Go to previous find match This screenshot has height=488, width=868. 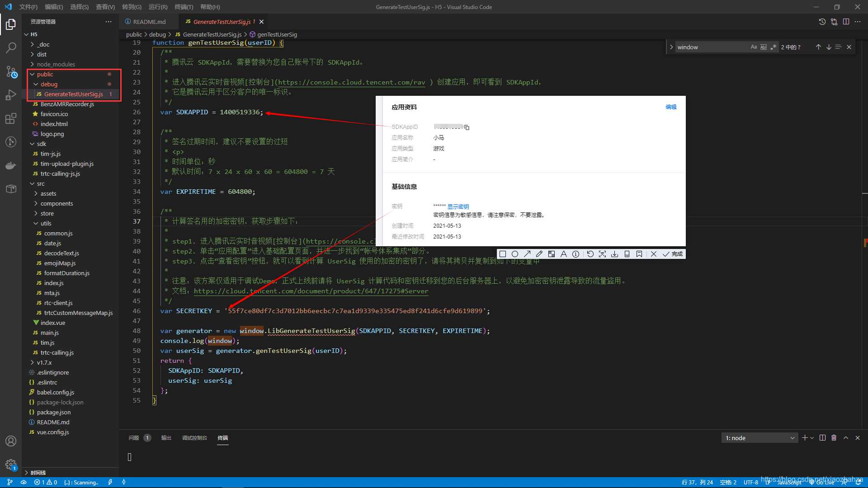818,47
